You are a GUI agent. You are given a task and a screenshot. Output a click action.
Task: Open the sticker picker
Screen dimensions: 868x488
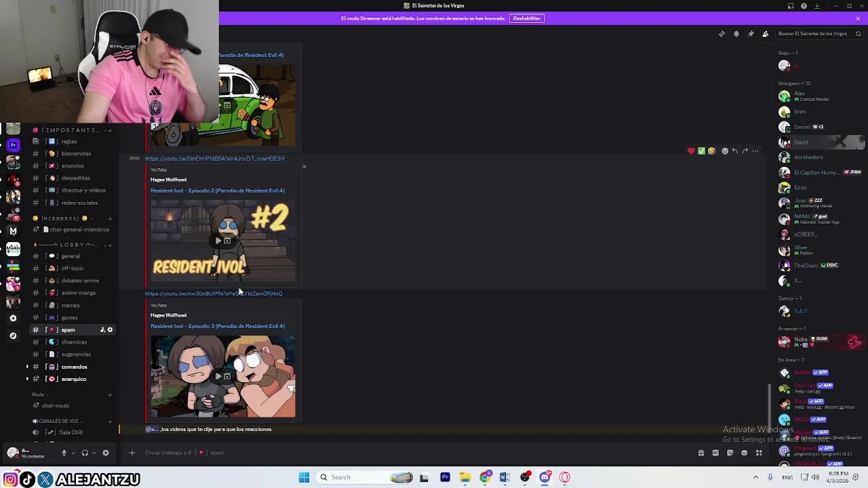coord(730,453)
